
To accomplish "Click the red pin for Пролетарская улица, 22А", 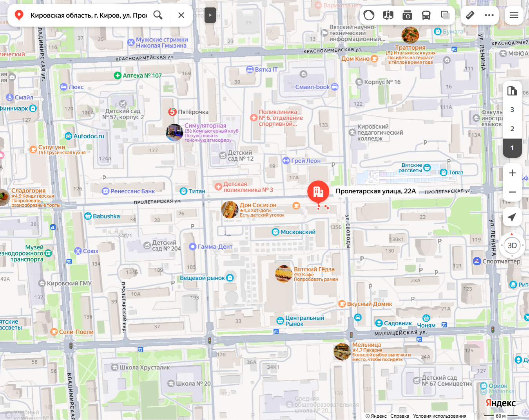I will coord(318,192).
